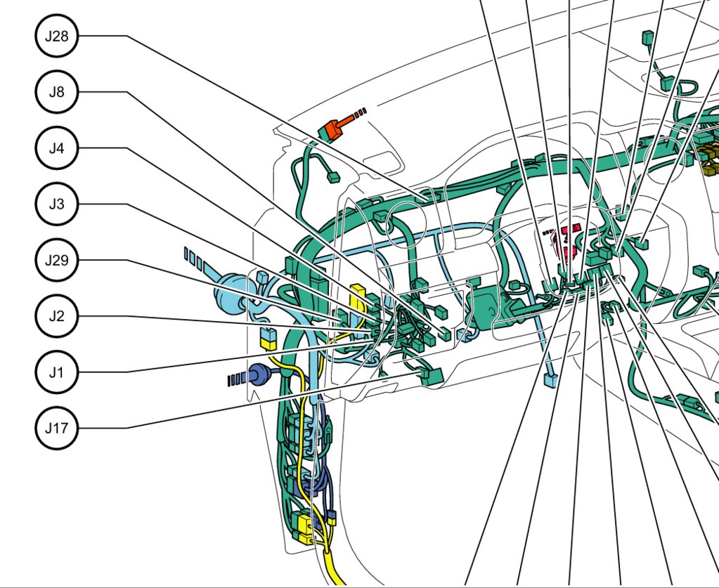This screenshot has height=588, width=719.
Task: Click the dark blue grommet connector
Action: point(259,374)
